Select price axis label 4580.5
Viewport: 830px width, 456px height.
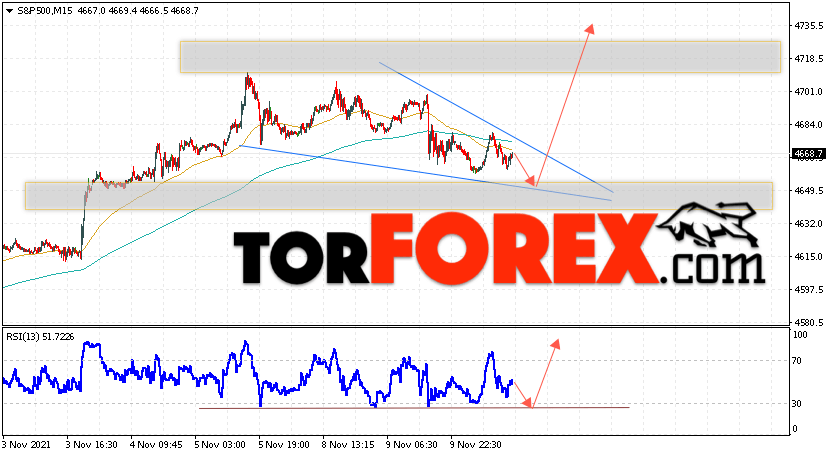point(808,322)
